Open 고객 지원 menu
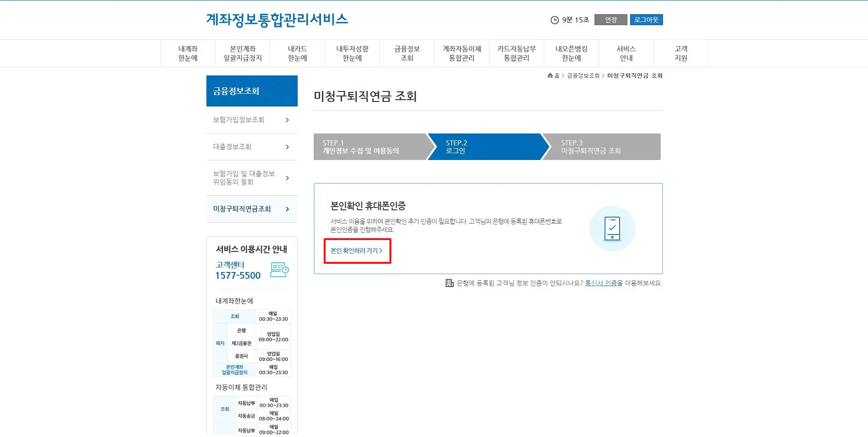This screenshot has width=868, height=437. 681,53
